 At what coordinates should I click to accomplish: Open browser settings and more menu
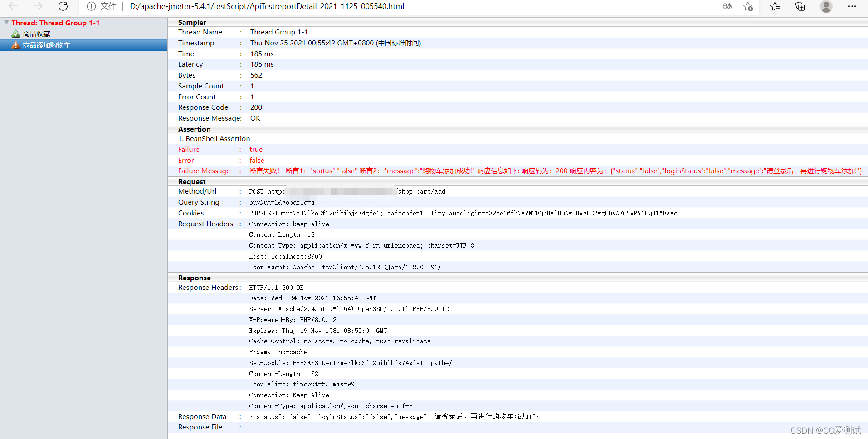852,6
